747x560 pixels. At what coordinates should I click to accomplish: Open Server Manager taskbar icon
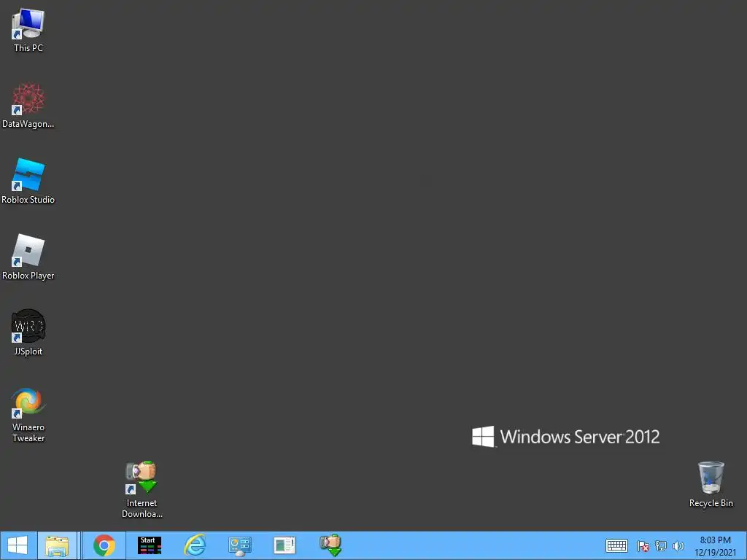(x=285, y=545)
